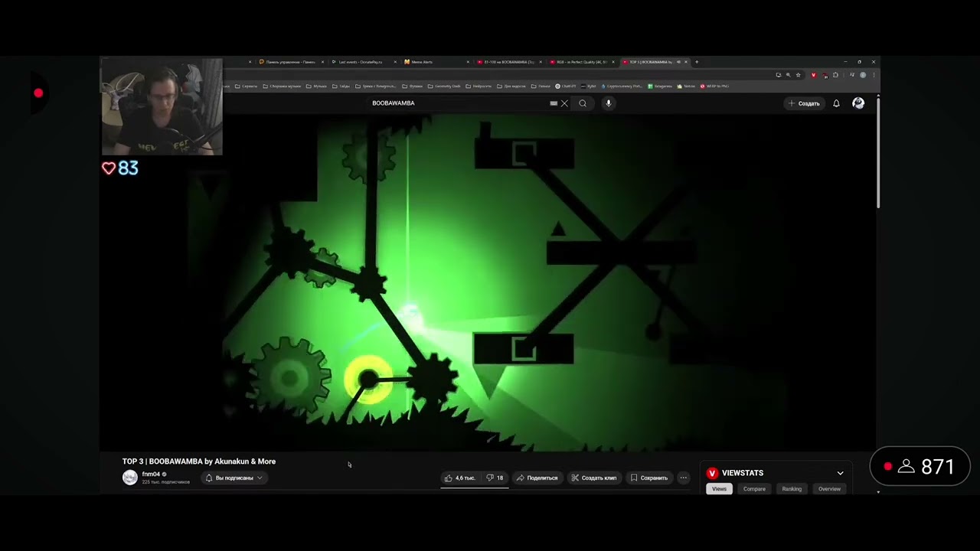Select the ViewStats "Overview" tab

pos(829,489)
